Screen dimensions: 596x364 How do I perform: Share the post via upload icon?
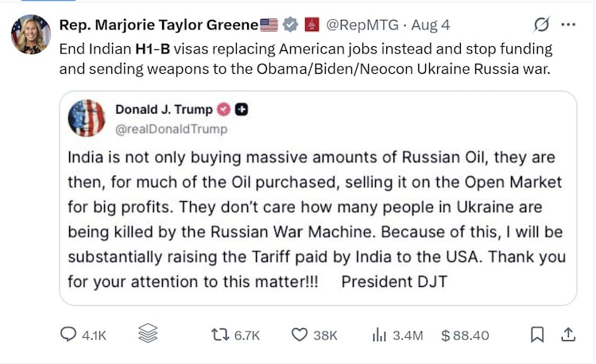tap(568, 335)
